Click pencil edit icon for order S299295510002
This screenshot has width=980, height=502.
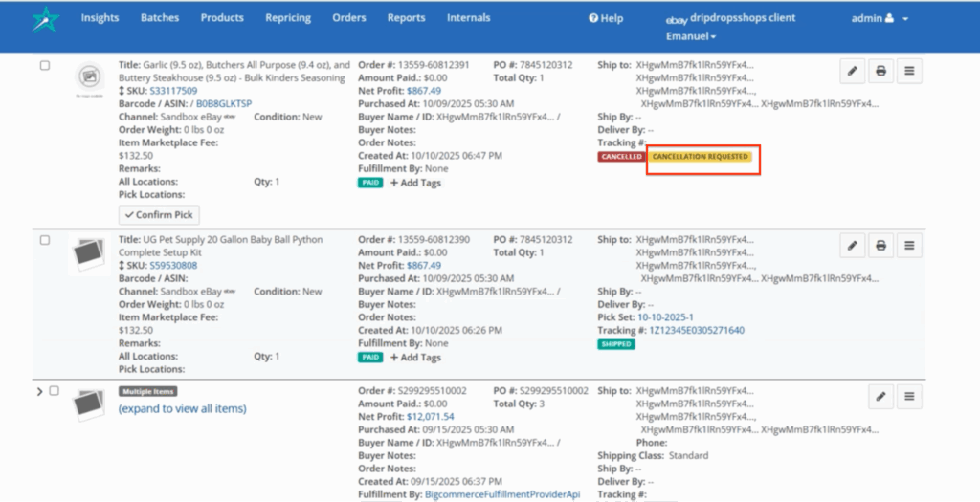click(x=880, y=396)
